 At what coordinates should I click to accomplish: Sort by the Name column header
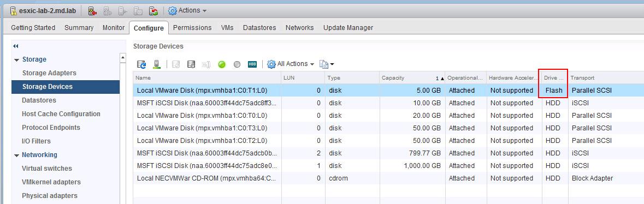207,77
